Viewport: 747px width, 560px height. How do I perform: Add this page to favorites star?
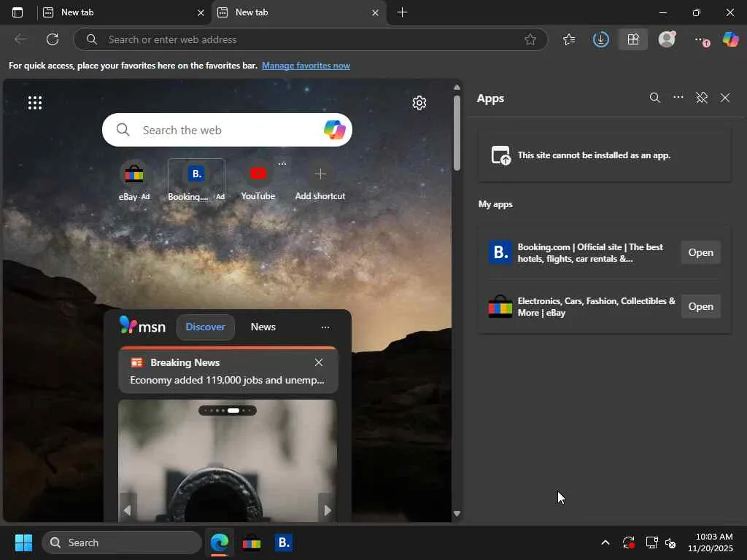(x=530, y=39)
